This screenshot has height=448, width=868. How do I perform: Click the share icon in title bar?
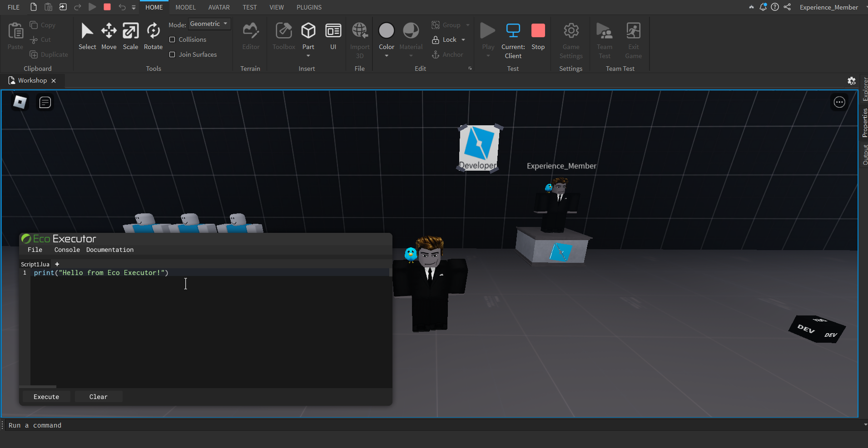click(x=787, y=7)
